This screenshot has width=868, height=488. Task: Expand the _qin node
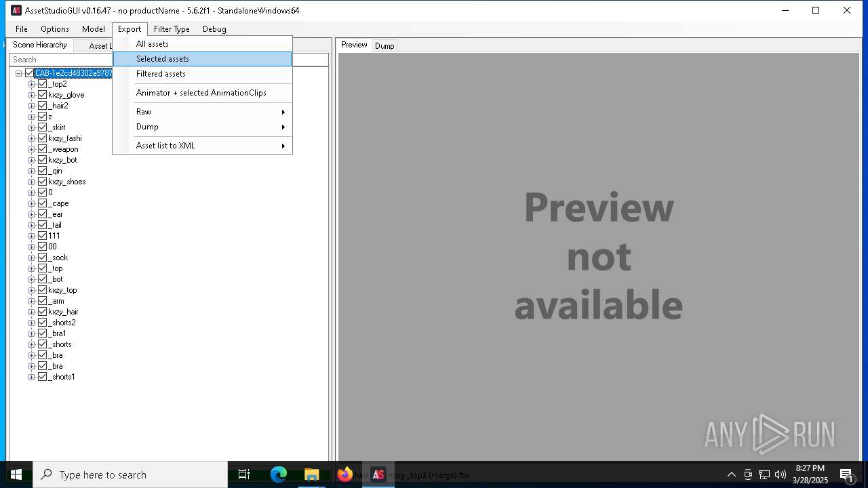point(31,171)
